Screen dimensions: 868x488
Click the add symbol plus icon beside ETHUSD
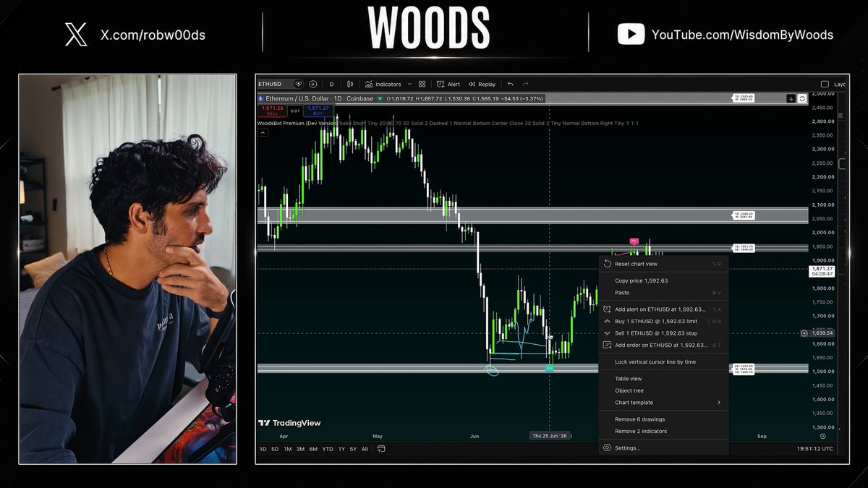(313, 84)
